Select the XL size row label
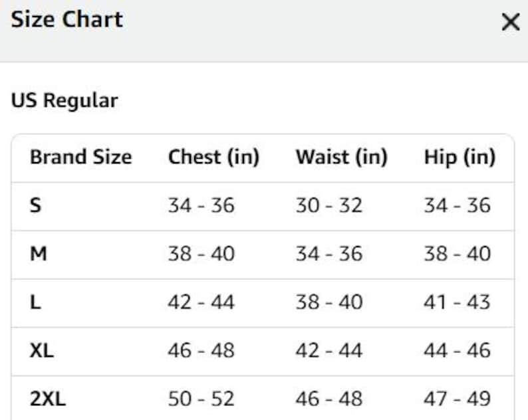 tap(42, 350)
